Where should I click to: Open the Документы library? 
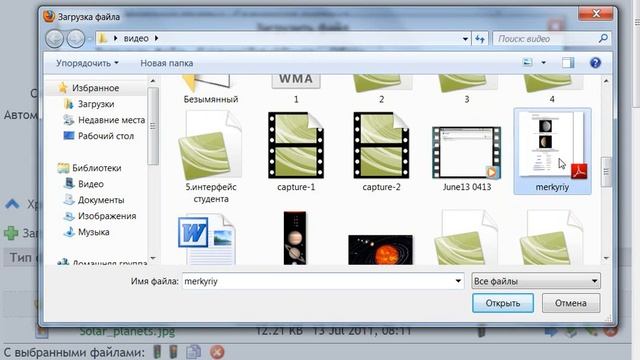[x=101, y=200]
